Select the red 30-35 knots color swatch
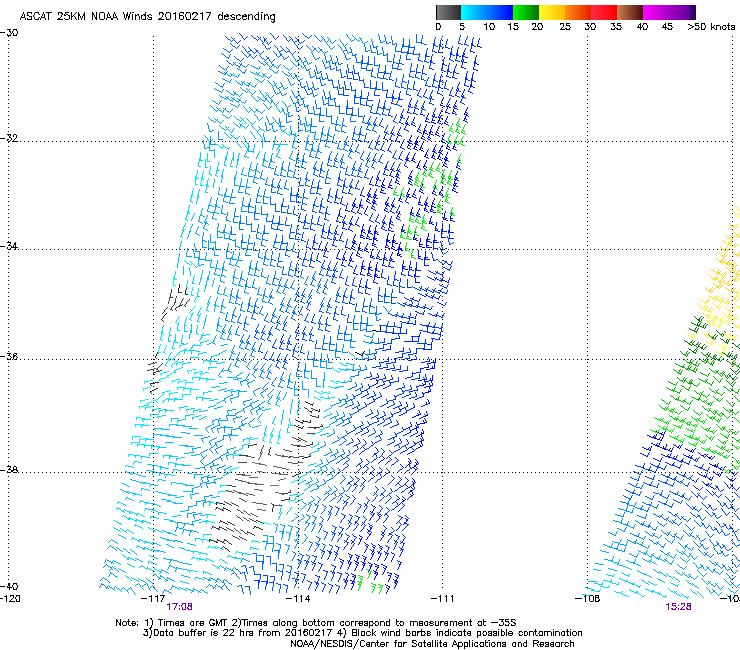740x650 pixels. [604, 12]
